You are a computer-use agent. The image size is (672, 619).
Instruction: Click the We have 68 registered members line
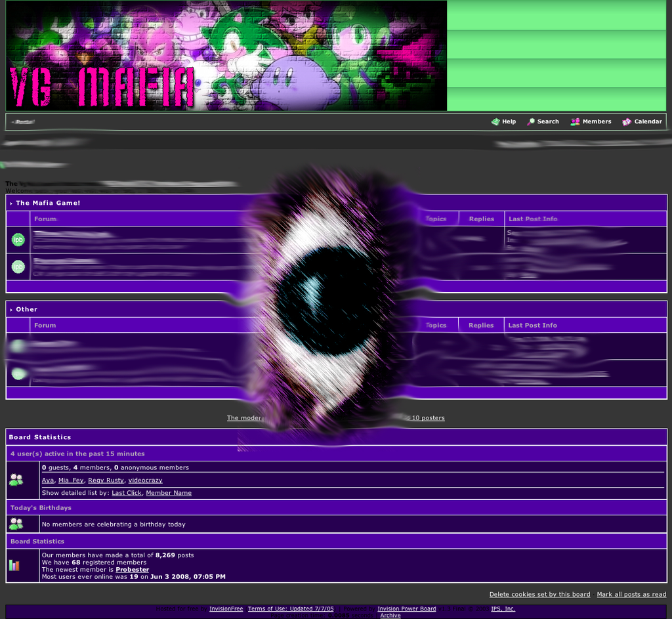[94, 563]
